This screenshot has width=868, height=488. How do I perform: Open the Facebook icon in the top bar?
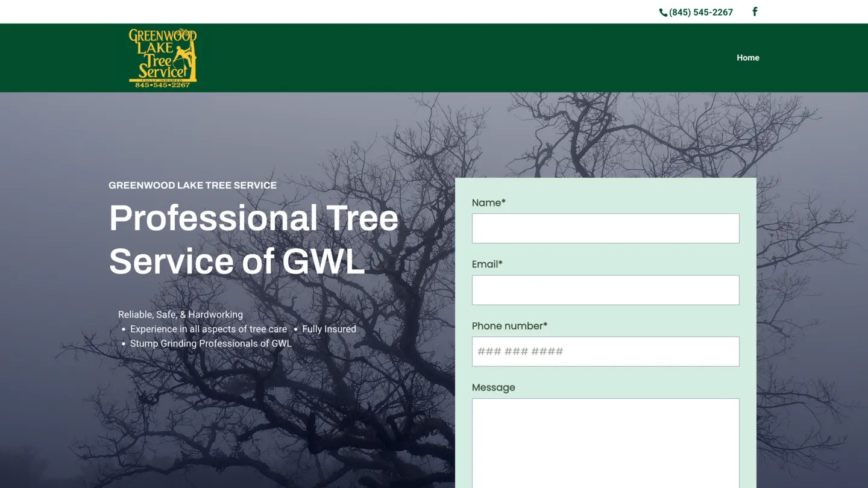tap(754, 11)
